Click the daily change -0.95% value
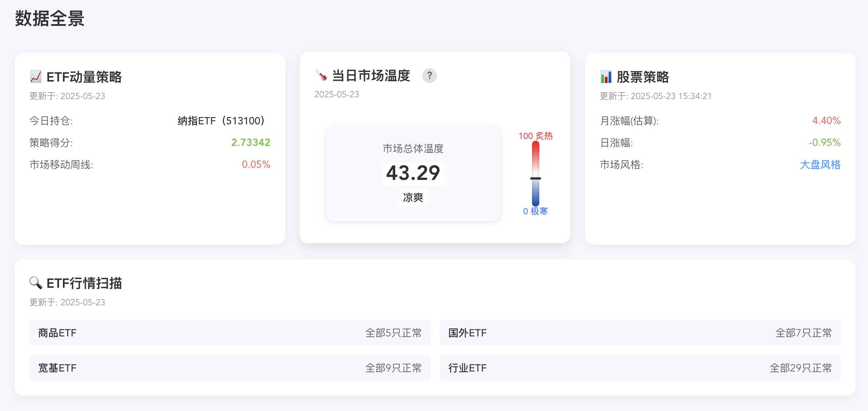The image size is (868, 411). pos(824,142)
